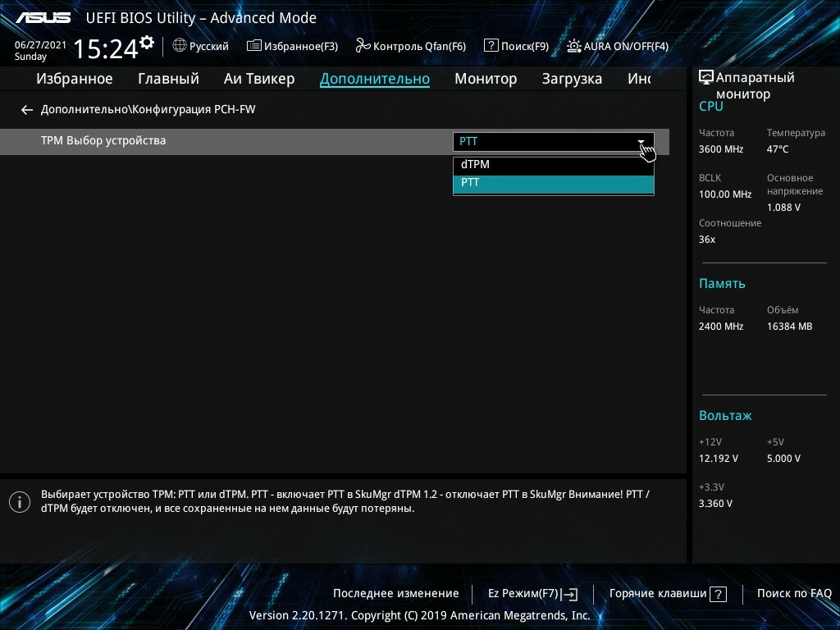The height and width of the screenshot is (630, 840).
Task: Expand the TPM device dropdown arrow
Action: (x=641, y=141)
